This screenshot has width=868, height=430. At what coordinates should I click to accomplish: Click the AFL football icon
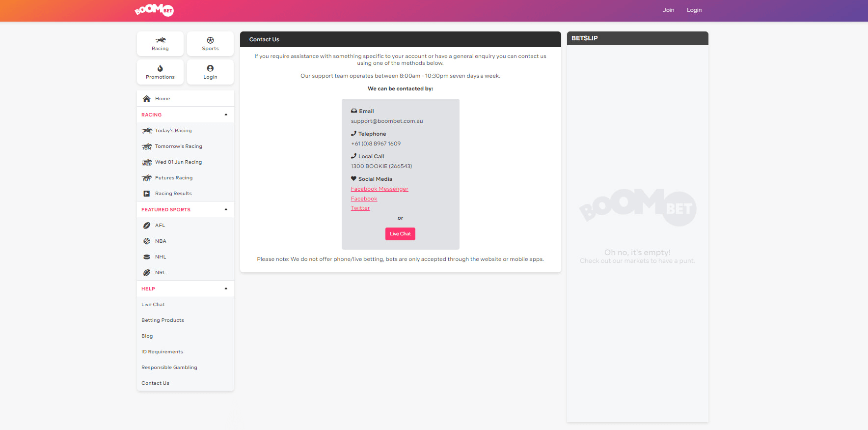pyautogui.click(x=146, y=226)
